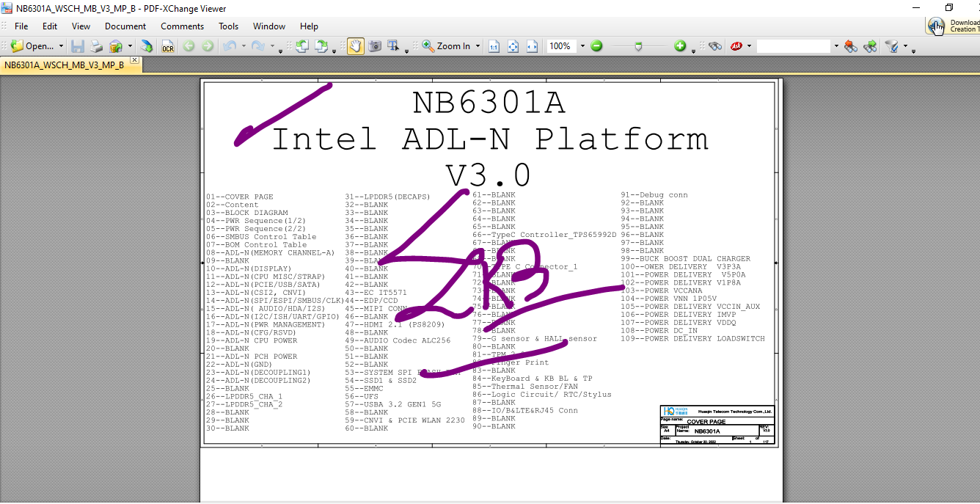Viewport: 980px width, 504px height.
Task: Click Find Next binoculars icon
Action: click(870, 46)
